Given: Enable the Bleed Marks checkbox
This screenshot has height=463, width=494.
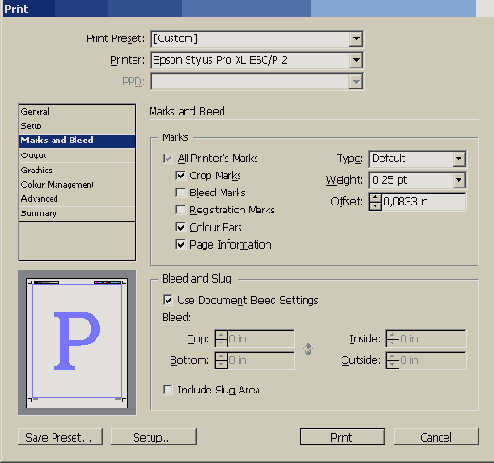Looking at the screenshot, I should 180,193.
